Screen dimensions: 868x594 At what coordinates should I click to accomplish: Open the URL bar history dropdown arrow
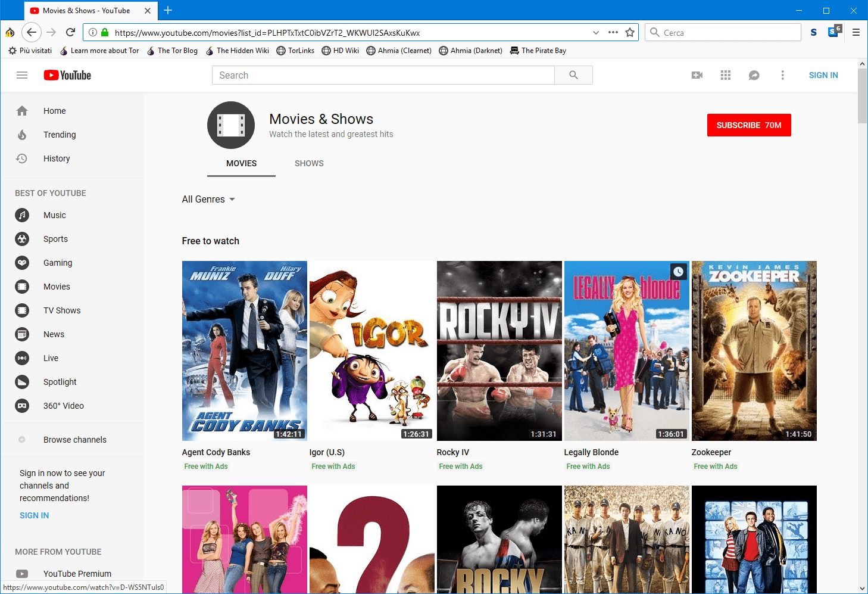click(x=595, y=33)
